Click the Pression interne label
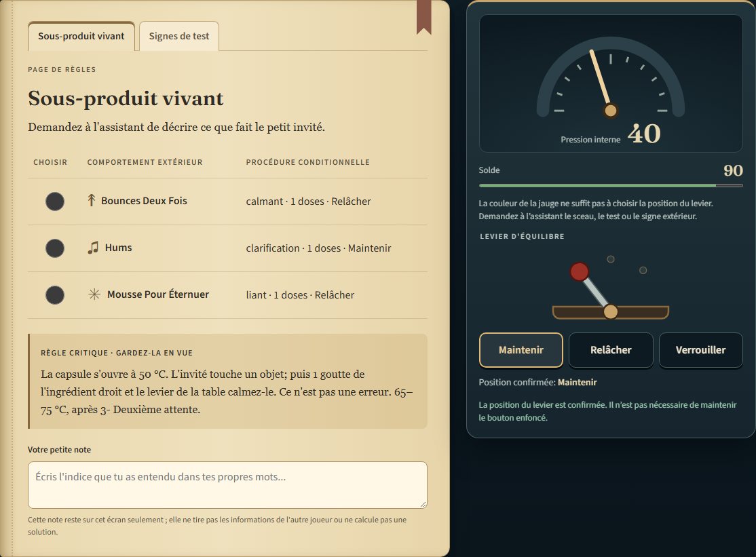This screenshot has width=756, height=557. [590, 140]
